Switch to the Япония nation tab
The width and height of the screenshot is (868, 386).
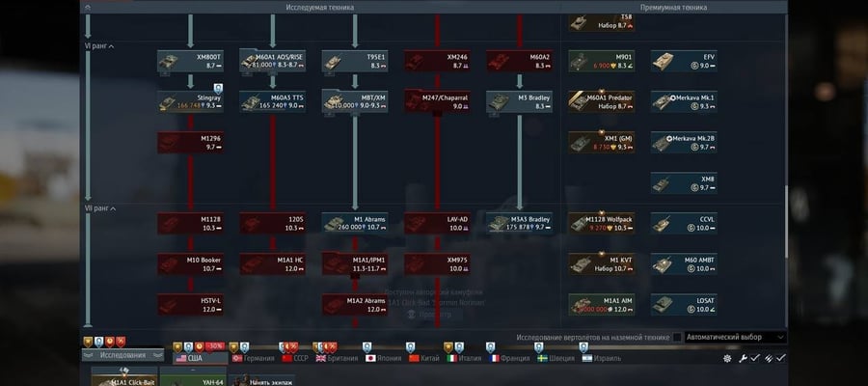(384, 358)
